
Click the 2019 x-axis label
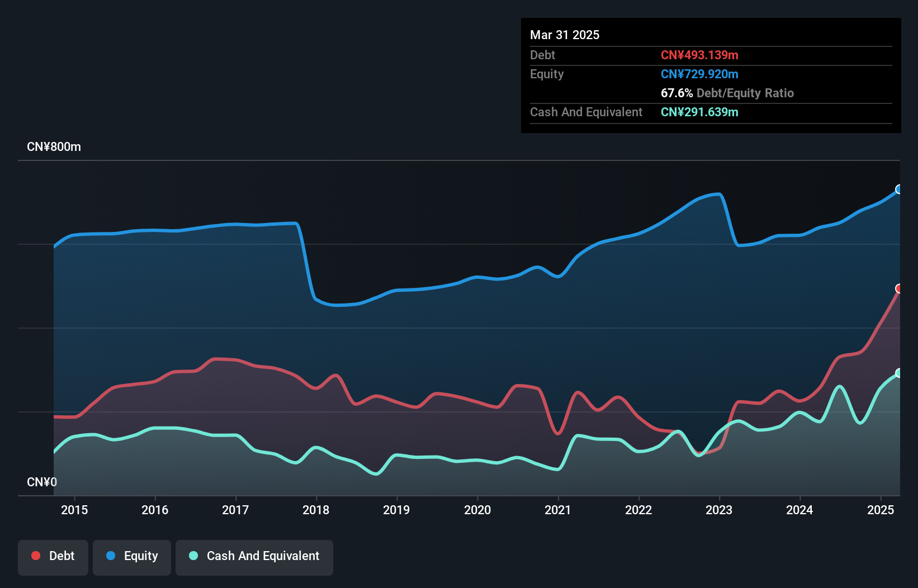396,510
